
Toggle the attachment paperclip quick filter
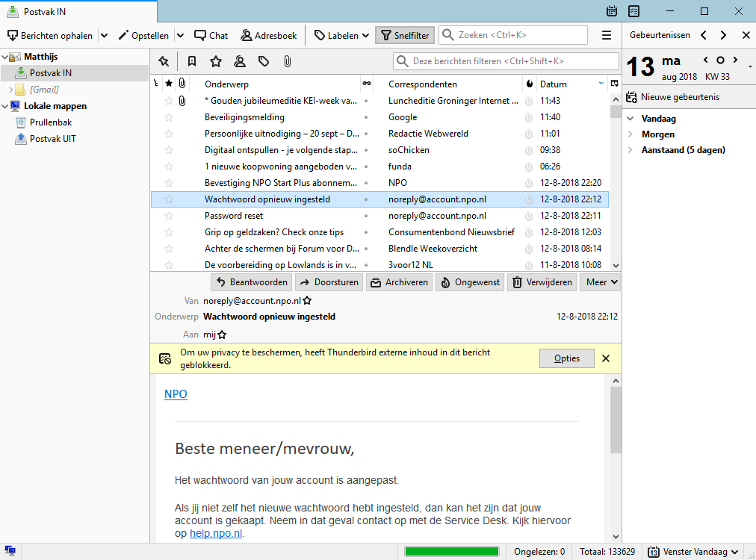287,61
